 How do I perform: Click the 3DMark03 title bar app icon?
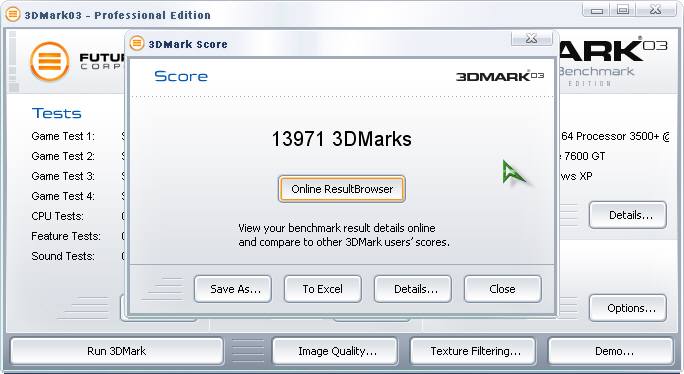tap(13, 14)
